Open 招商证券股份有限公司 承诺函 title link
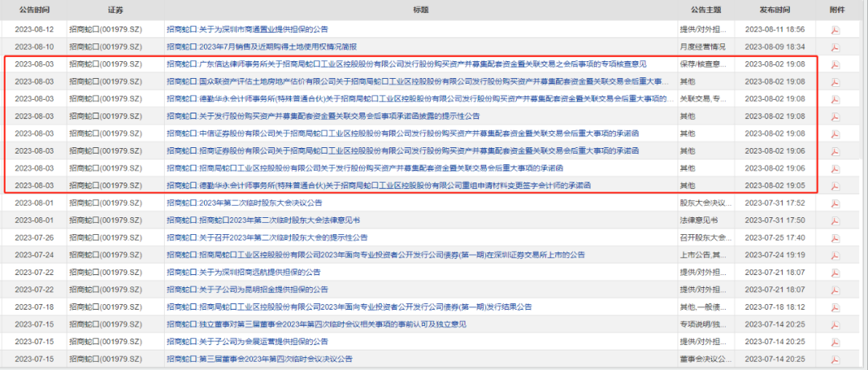 click(403, 150)
